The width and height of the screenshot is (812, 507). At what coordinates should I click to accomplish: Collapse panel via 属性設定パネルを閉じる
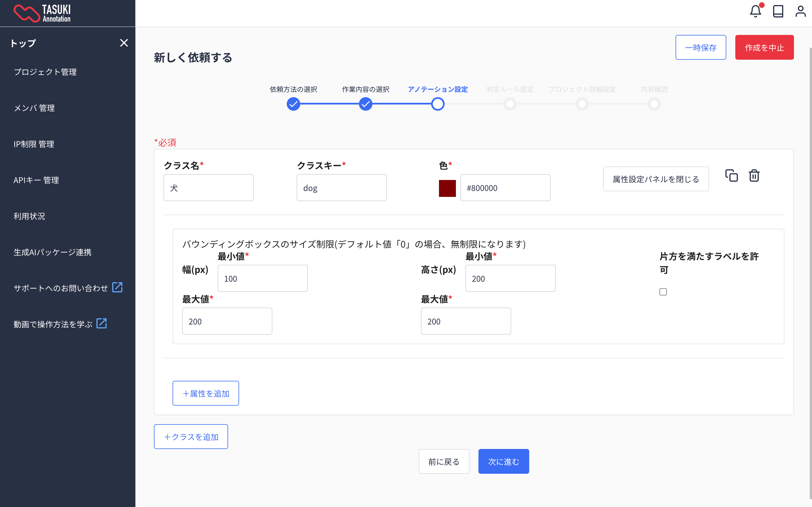tap(656, 179)
